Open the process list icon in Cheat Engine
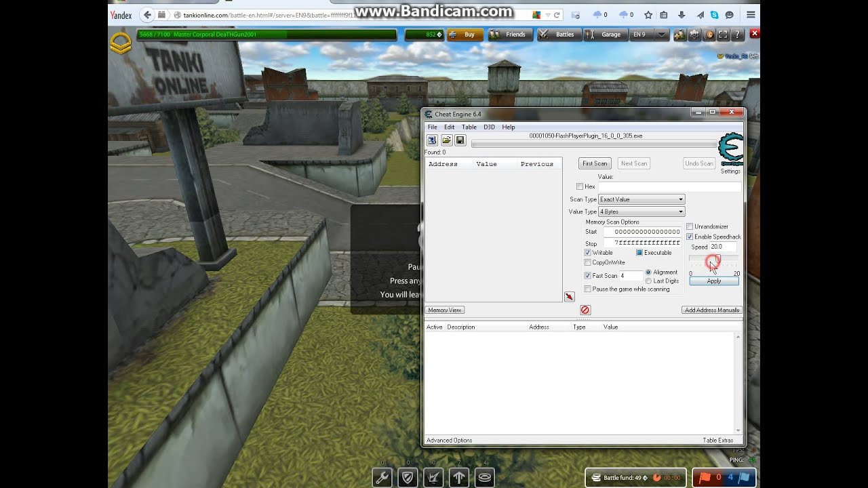868x488 pixels. 432,140
